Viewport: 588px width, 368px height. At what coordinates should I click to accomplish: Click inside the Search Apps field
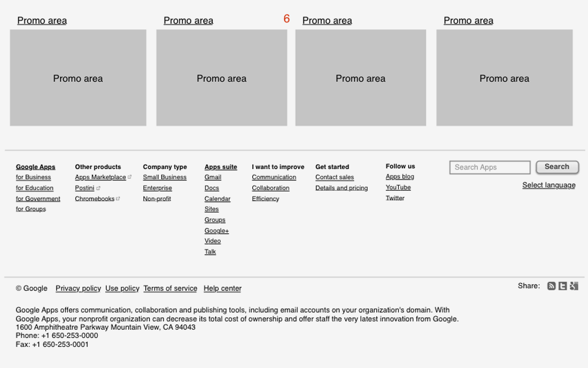click(x=489, y=167)
